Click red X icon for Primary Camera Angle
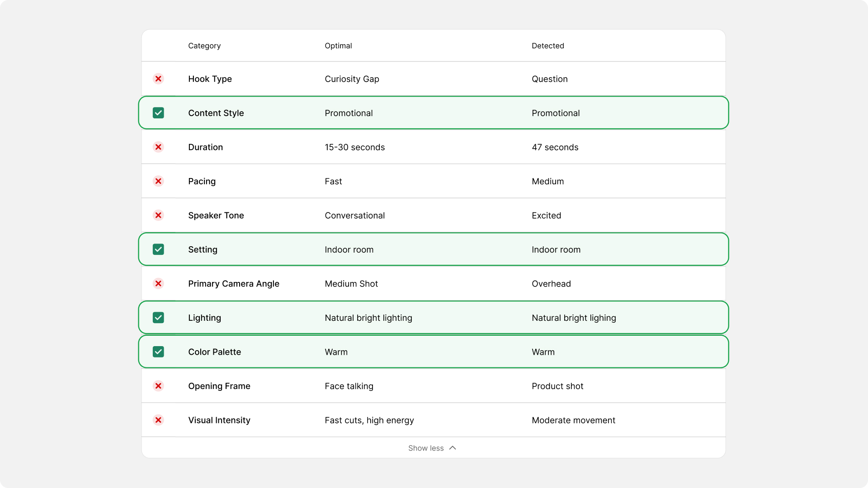Screen dimensions: 868x488 point(158,284)
